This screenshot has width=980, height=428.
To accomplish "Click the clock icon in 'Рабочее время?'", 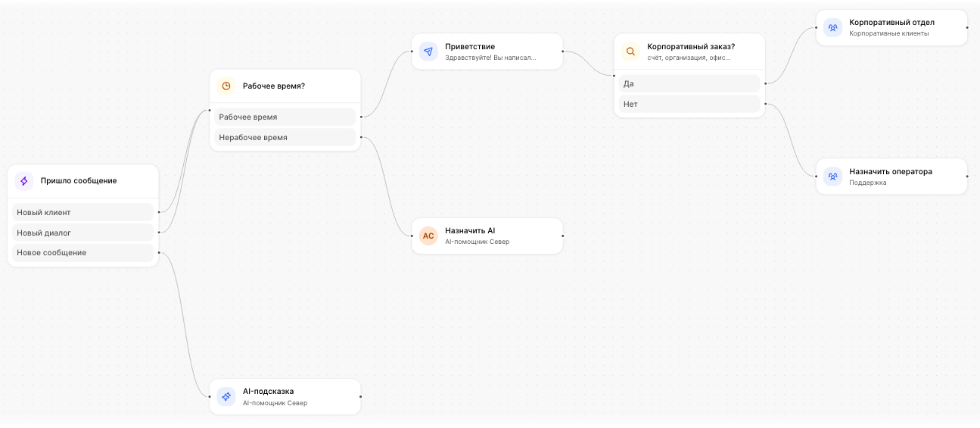I will click(x=226, y=86).
